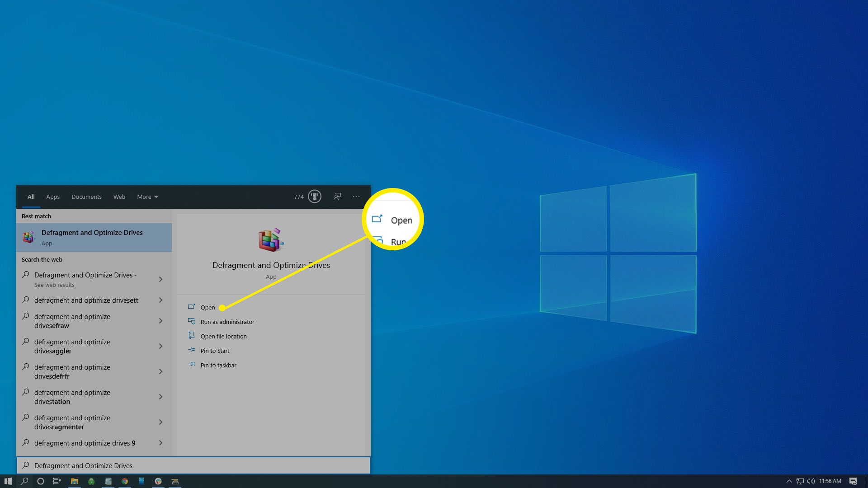Image resolution: width=868 pixels, height=488 pixels.
Task: Expand arrow beside 'drives 9' suggestion
Action: pyautogui.click(x=160, y=443)
